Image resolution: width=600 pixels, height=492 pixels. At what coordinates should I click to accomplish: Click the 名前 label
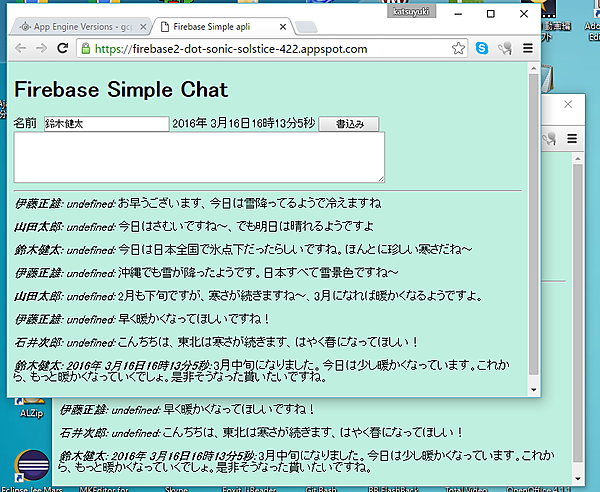click(25, 123)
